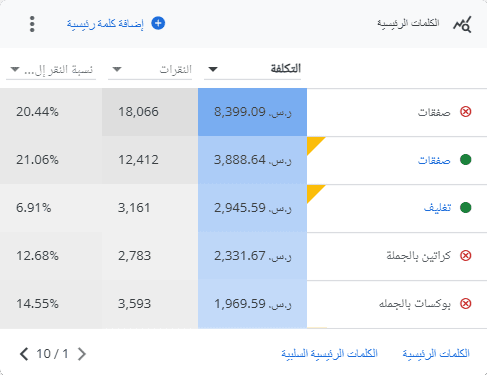Select the 8,399.09 cost cell
The image size is (487, 375).
coord(252,112)
